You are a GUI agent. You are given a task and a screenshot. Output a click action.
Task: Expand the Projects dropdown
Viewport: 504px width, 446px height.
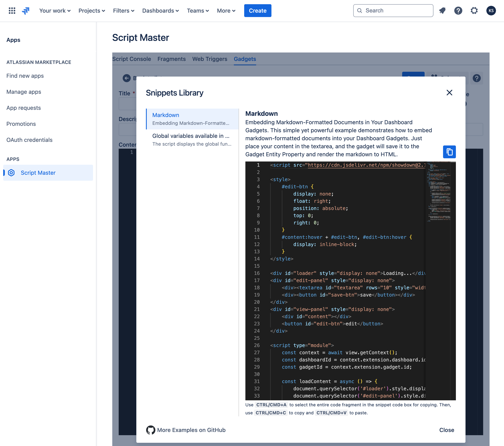point(92,11)
